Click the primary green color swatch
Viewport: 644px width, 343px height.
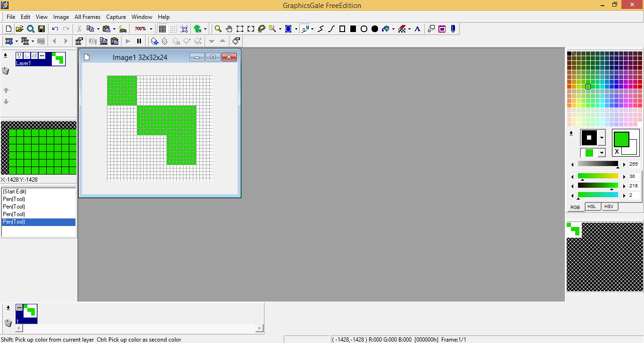621,140
